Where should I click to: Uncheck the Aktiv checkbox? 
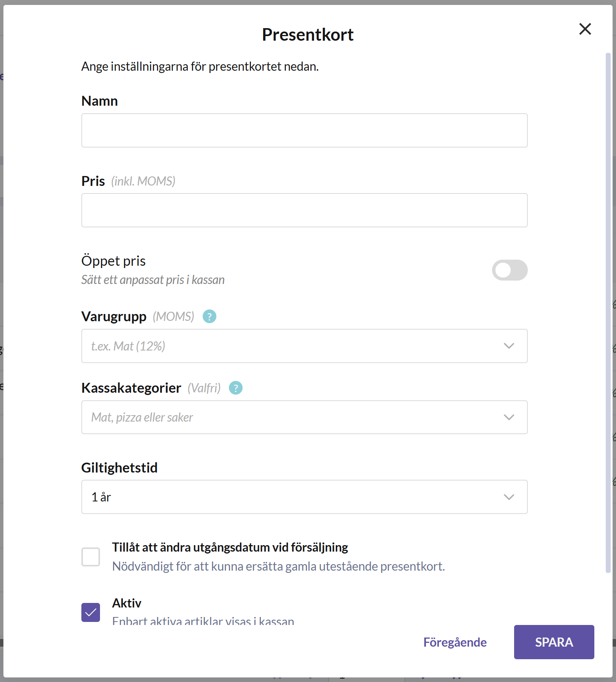click(90, 612)
